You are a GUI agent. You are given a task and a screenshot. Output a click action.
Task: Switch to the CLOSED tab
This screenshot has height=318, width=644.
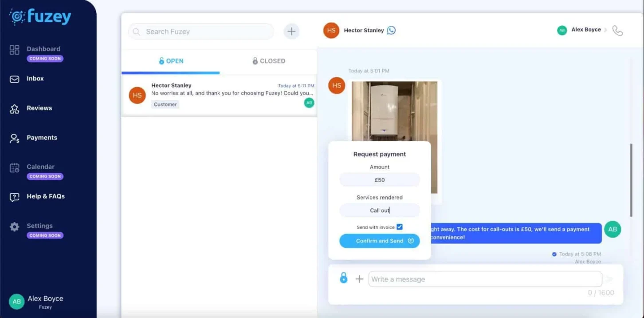tap(269, 61)
